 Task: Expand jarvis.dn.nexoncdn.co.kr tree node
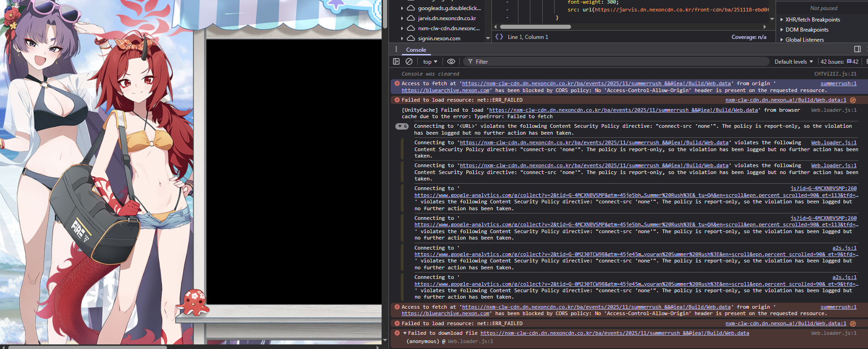402,18
